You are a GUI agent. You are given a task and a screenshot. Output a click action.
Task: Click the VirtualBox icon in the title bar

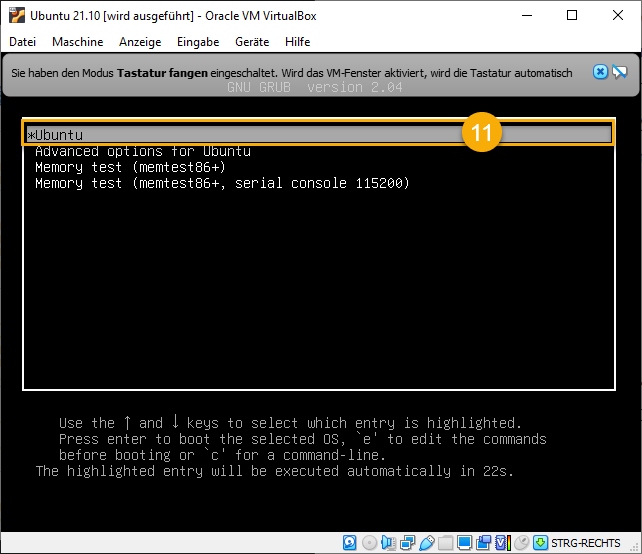tap(16, 15)
